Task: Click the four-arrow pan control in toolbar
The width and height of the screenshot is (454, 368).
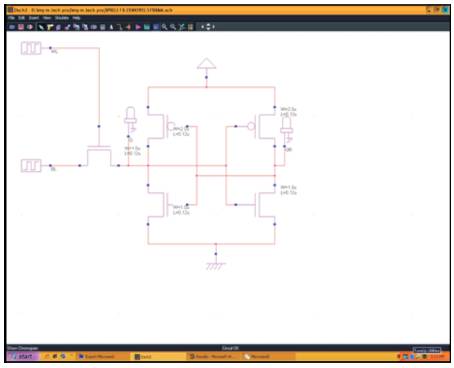Action: click(x=208, y=27)
